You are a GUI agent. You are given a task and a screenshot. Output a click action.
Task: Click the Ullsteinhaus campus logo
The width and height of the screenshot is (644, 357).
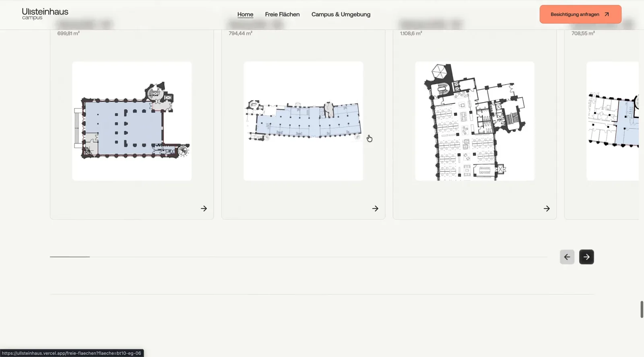(45, 14)
